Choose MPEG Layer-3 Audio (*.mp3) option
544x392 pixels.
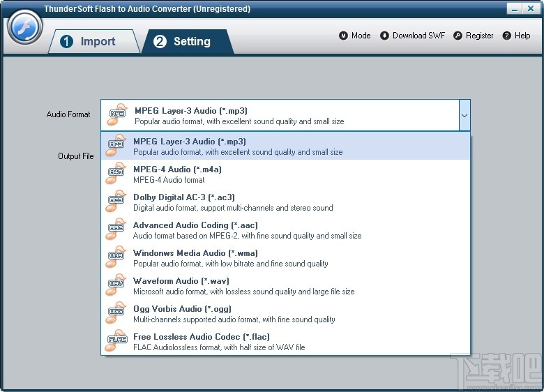pyautogui.click(x=285, y=146)
